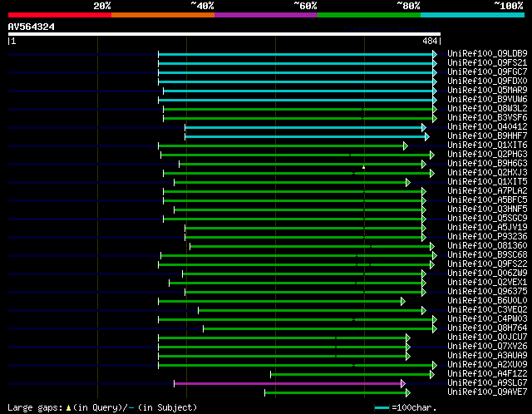Select the UniRef100_Q2HXJ3 label
This screenshot has width=532, height=414.
click(487, 173)
